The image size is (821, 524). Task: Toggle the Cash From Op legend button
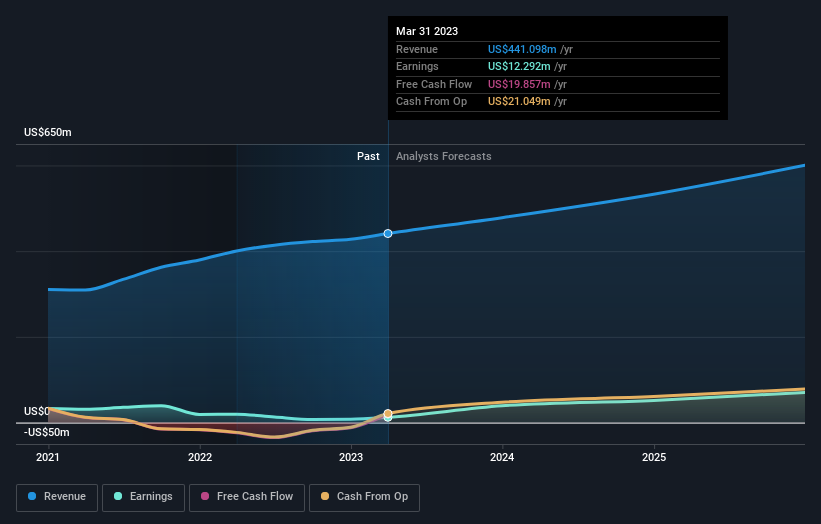click(364, 497)
